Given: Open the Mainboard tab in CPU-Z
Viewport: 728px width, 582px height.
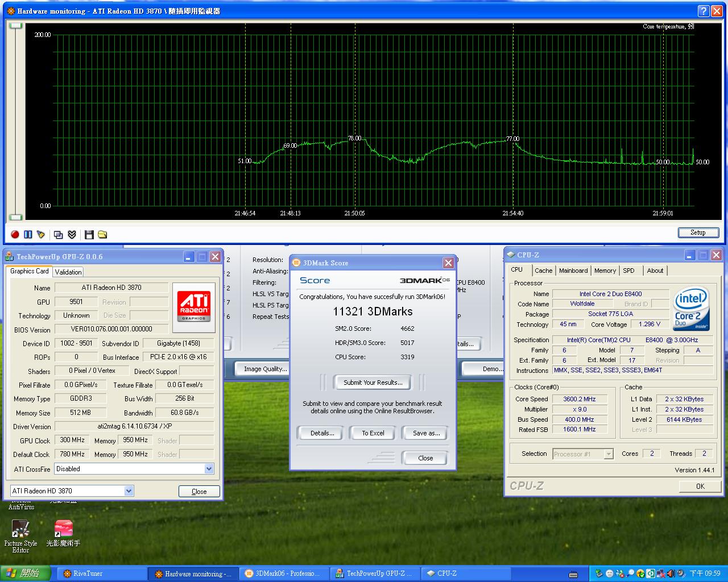Looking at the screenshot, I should tap(573, 271).
